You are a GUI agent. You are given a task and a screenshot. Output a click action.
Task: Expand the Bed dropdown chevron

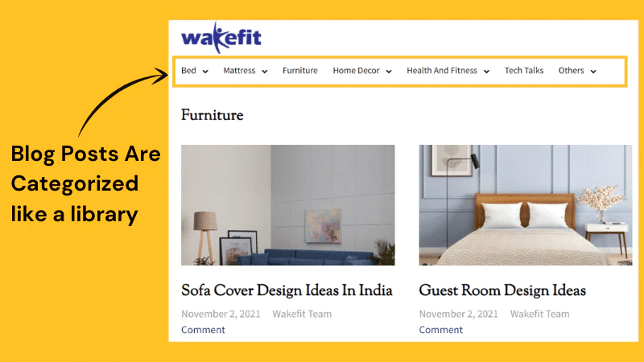(x=205, y=72)
